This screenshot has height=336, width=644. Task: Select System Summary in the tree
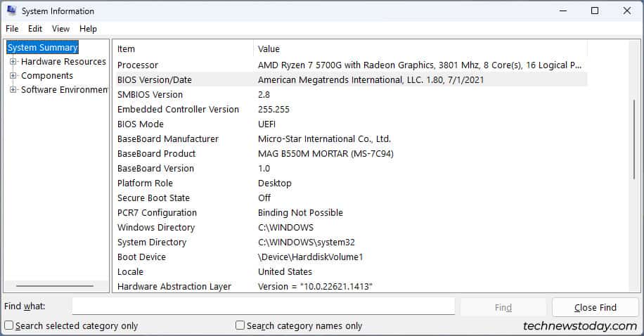pyautogui.click(x=42, y=47)
